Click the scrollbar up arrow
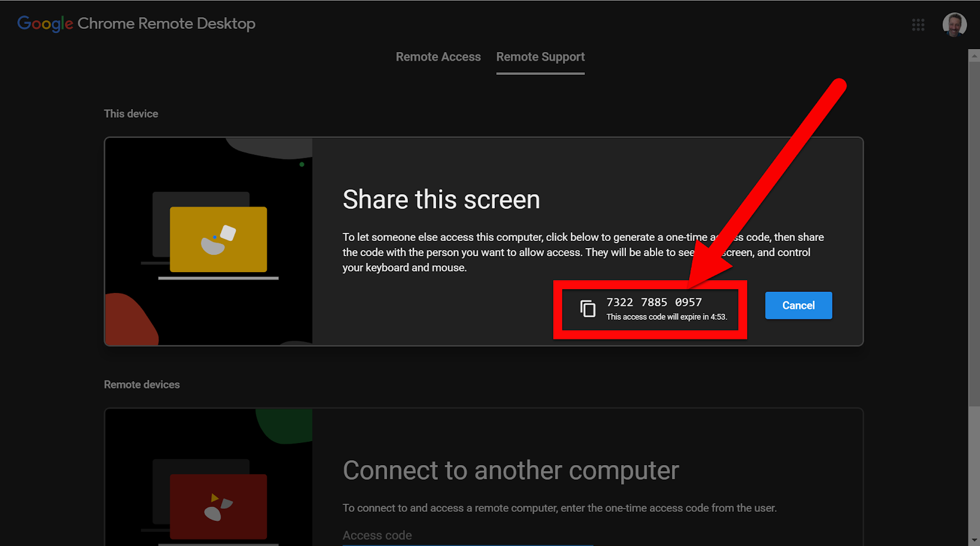The height and width of the screenshot is (546, 980). click(x=974, y=55)
